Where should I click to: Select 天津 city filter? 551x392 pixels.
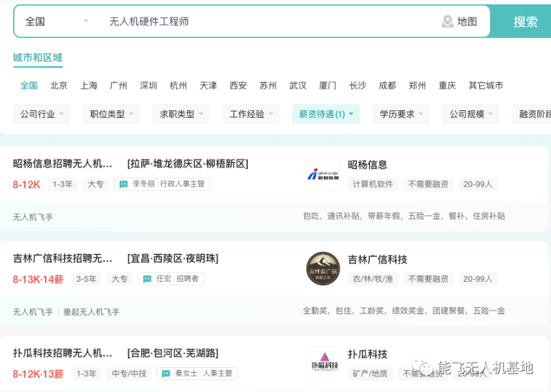click(x=208, y=85)
